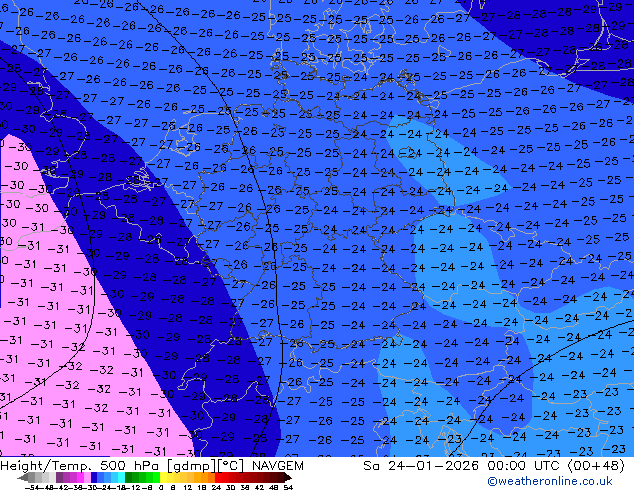Viewport: 634px width, 490px height.
Task: Open the weatheronline.co.uk copyright link
Action: click(549, 481)
